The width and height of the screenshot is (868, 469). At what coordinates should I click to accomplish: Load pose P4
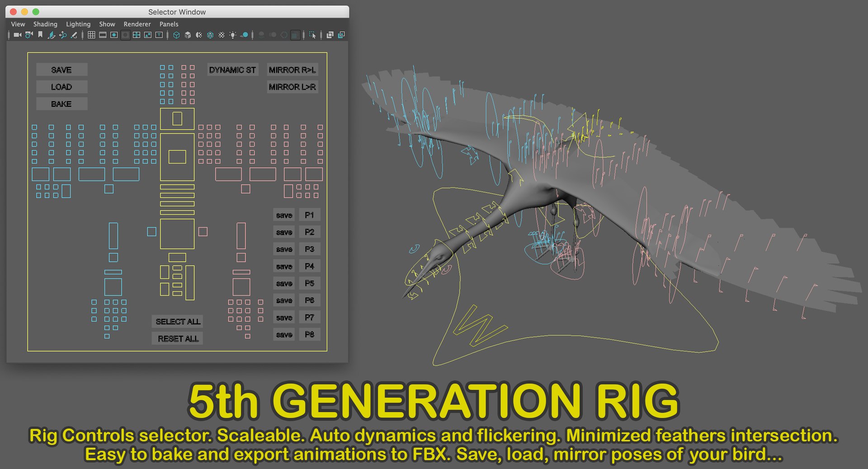310,266
